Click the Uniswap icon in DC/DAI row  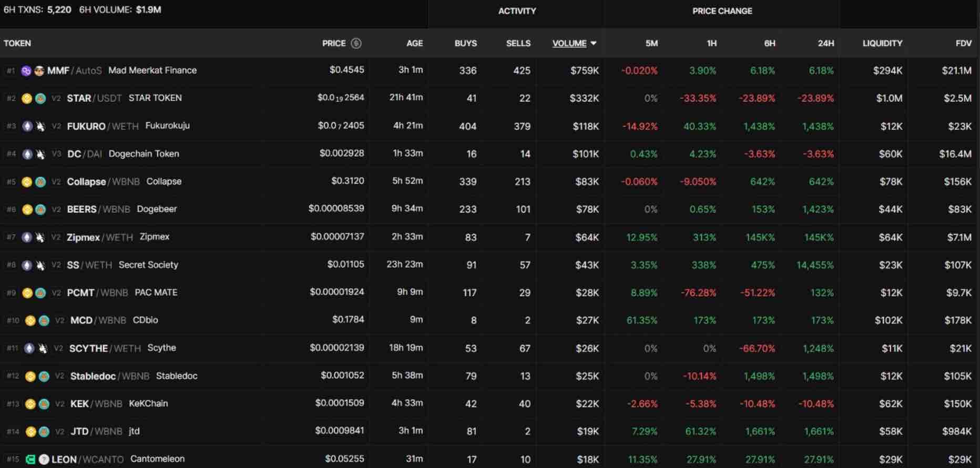pyautogui.click(x=40, y=154)
